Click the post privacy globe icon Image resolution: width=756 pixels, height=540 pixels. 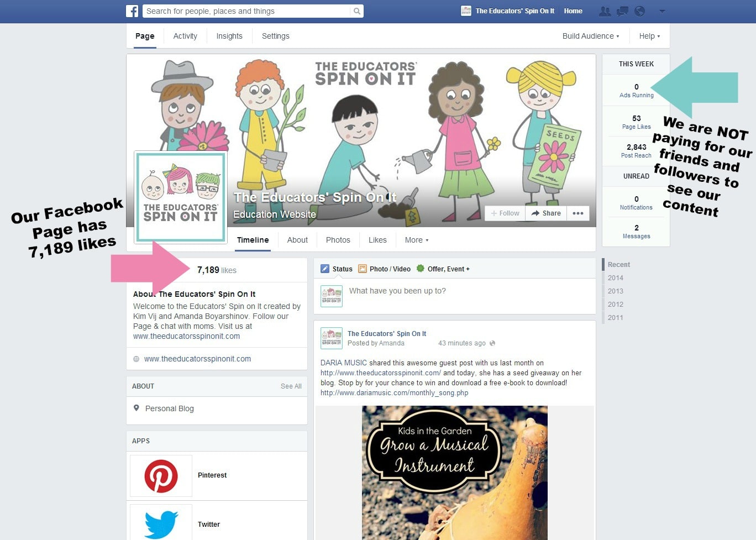[x=492, y=343]
